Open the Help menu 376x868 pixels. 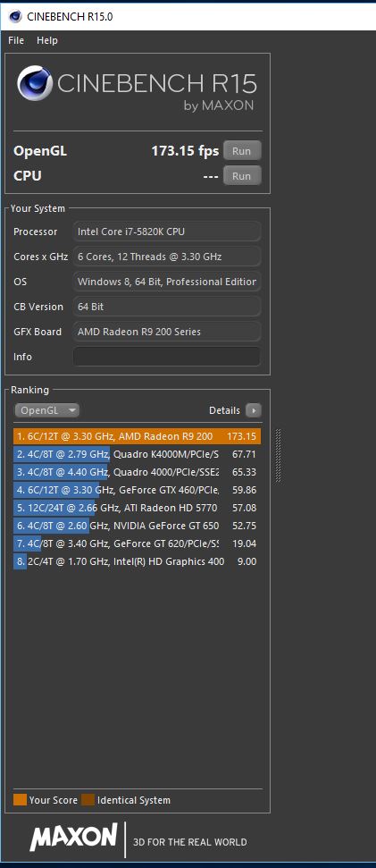(x=47, y=40)
